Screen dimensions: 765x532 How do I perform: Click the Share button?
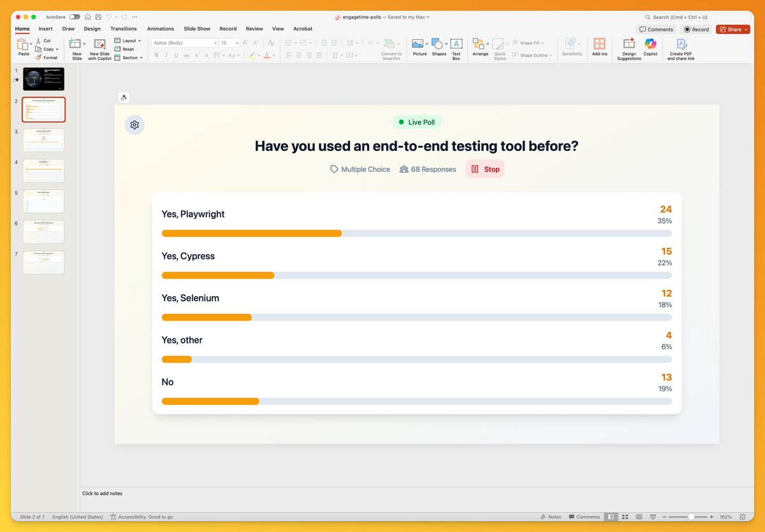tap(732, 29)
